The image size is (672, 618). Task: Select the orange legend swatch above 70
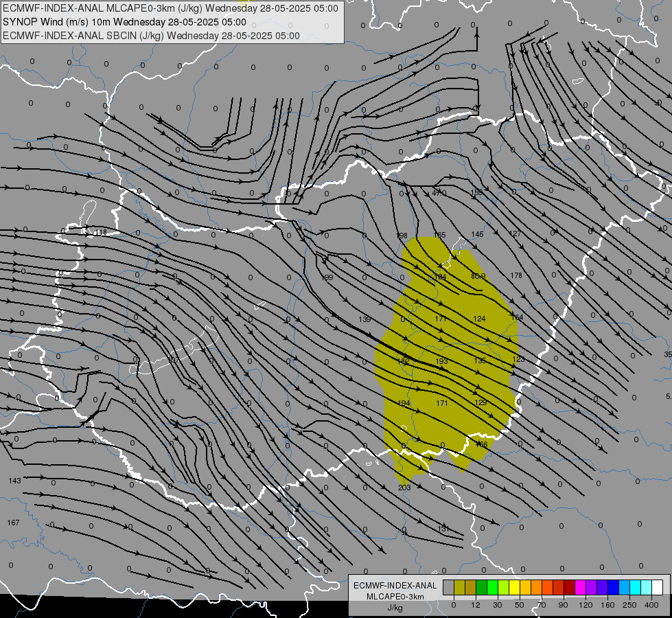click(537, 587)
